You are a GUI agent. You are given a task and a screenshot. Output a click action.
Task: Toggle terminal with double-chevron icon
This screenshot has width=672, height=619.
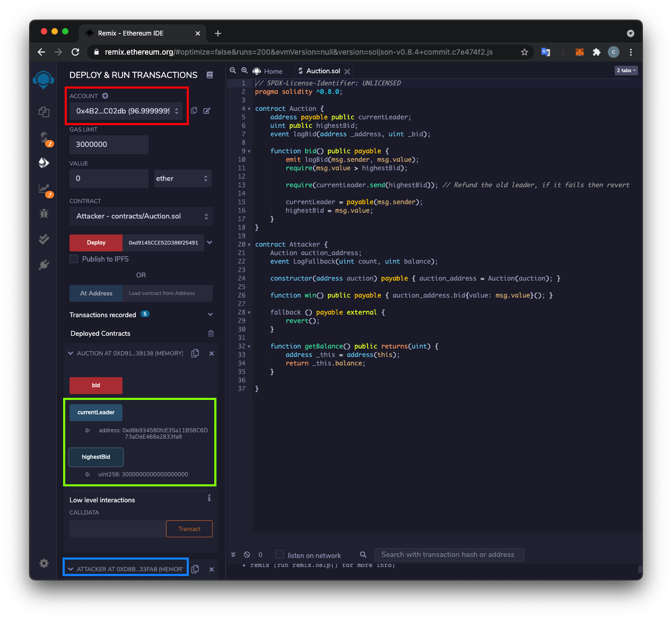(233, 554)
